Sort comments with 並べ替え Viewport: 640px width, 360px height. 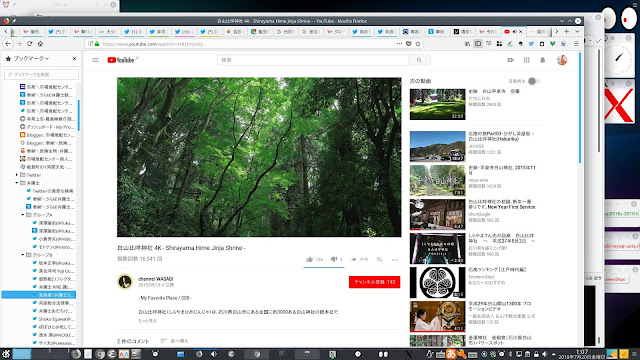pos(175,341)
